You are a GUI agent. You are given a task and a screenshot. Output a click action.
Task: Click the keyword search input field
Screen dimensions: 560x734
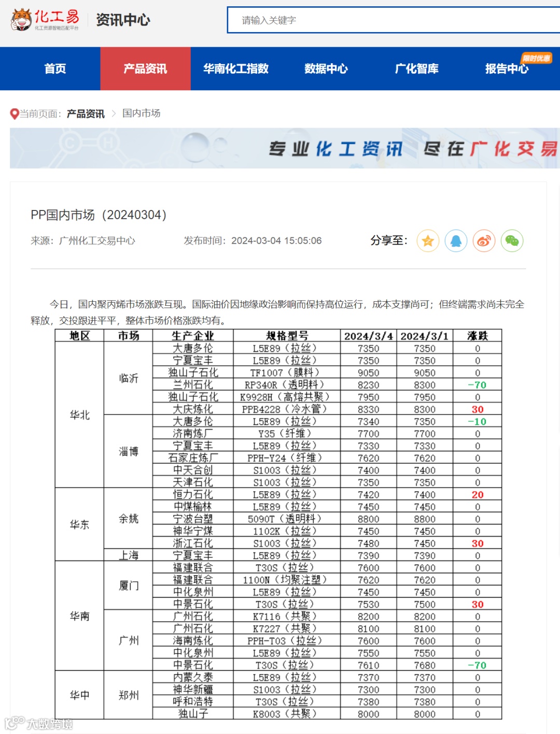(x=394, y=20)
